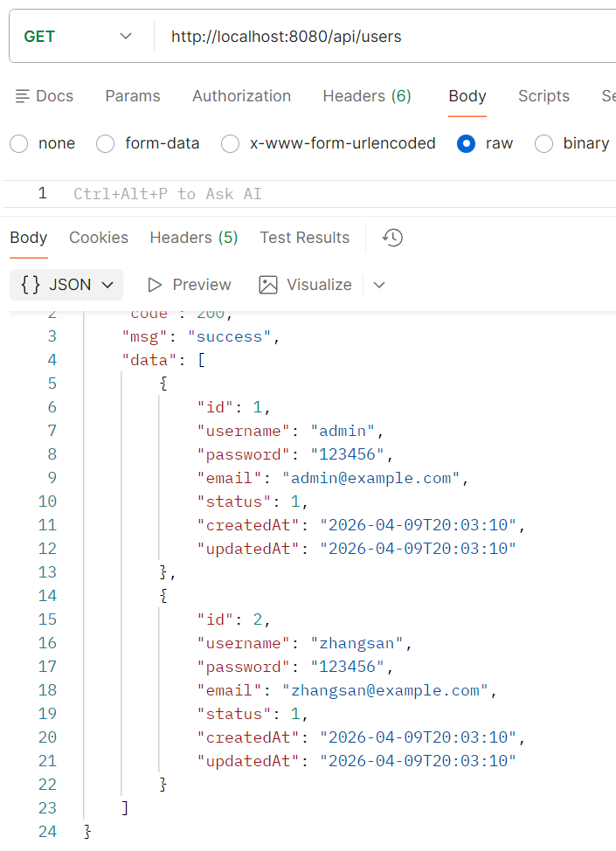Viewport: 616px width, 851px height.
Task: Expand the Visualize options chevron
Action: tap(379, 285)
